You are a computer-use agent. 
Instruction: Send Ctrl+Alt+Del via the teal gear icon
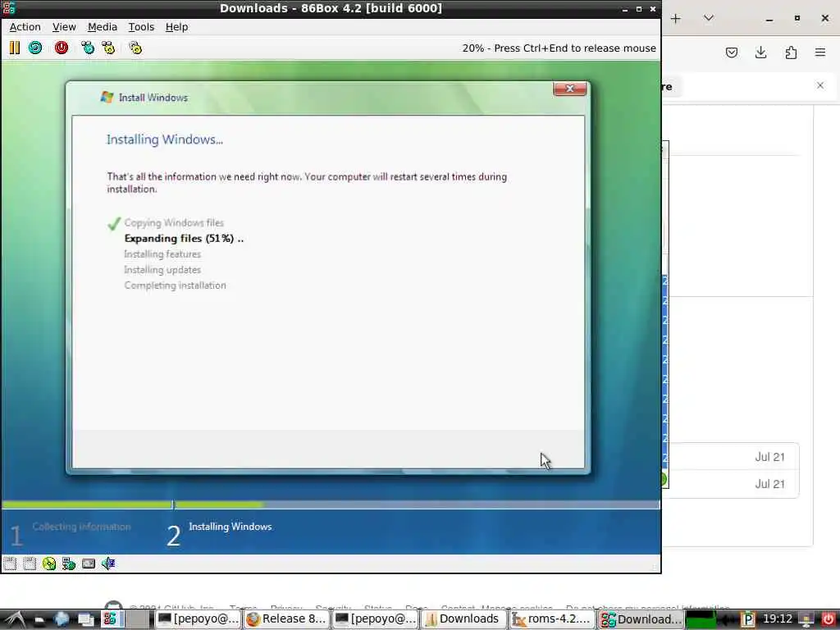pyautogui.click(x=88, y=48)
